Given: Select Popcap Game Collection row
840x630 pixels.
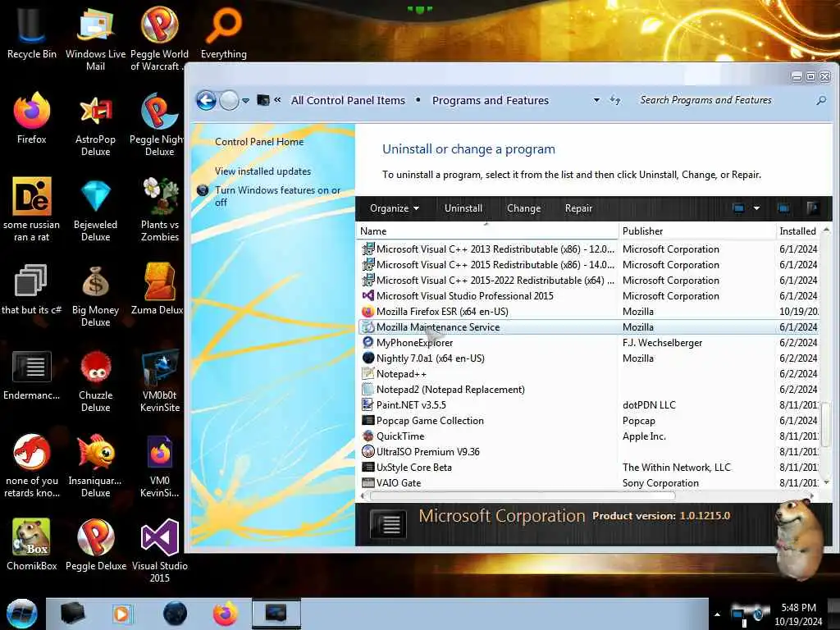Looking at the screenshot, I should point(588,421).
